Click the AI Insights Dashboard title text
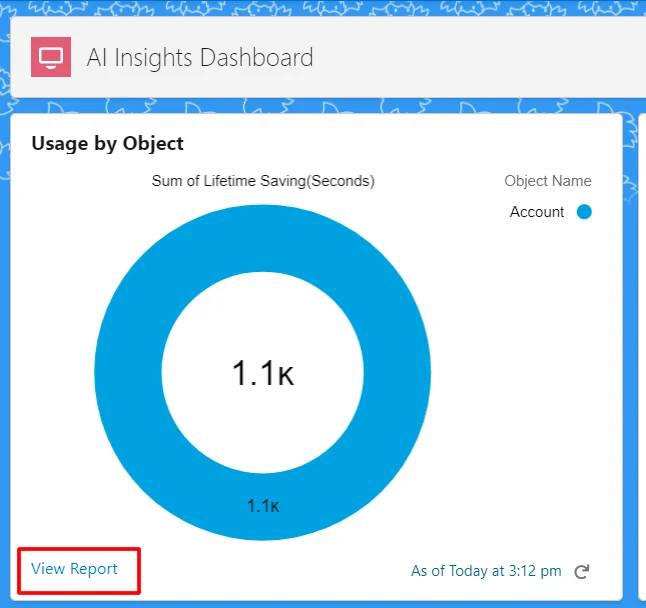 (x=200, y=57)
